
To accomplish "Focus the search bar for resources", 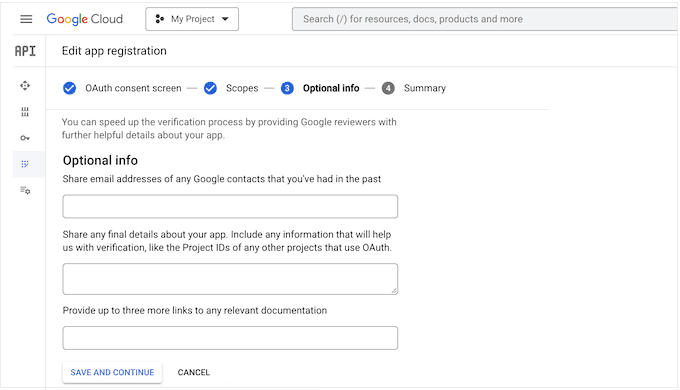I will [485, 19].
